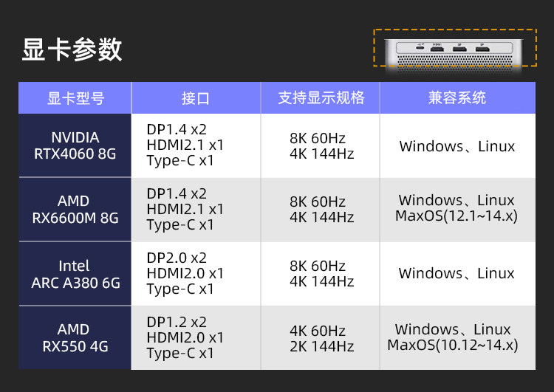The height and width of the screenshot is (392, 554).
Task: Click the MaxOS(12.1~14.x) compatibility cell
Action: tap(457, 210)
